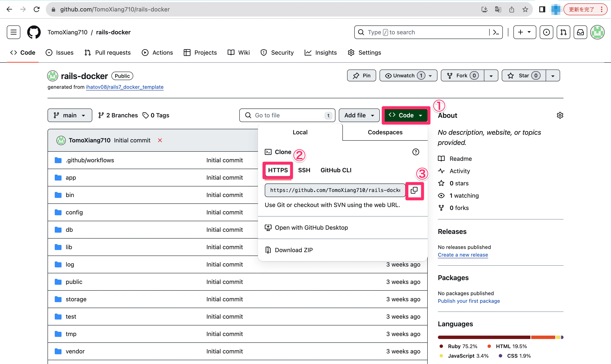Open the app folder
The image size is (611, 364).
click(71, 178)
